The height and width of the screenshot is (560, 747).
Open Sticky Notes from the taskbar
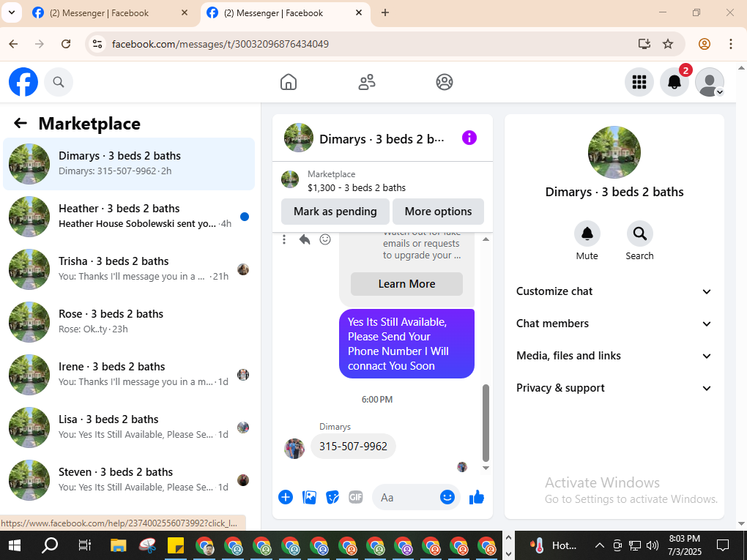tap(176, 545)
